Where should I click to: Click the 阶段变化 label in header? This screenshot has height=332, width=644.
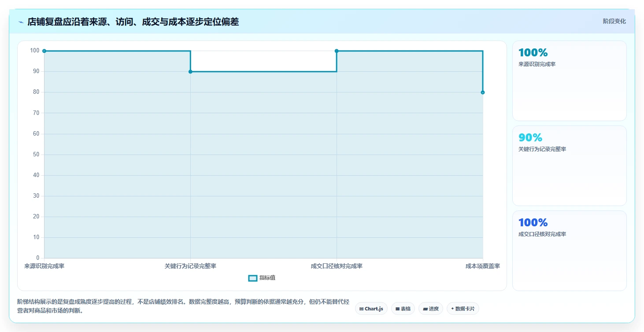pyautogui.click(x=614, y=21)
